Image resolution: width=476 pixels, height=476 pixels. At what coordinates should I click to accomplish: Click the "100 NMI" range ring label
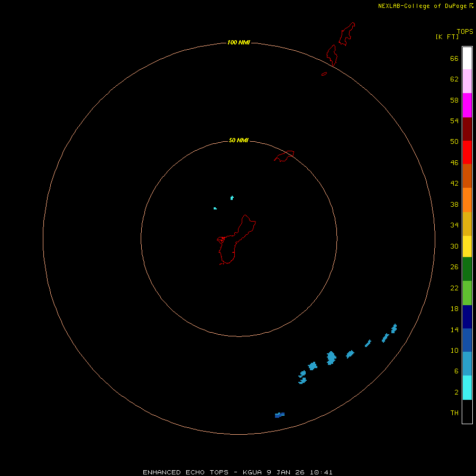239,42
